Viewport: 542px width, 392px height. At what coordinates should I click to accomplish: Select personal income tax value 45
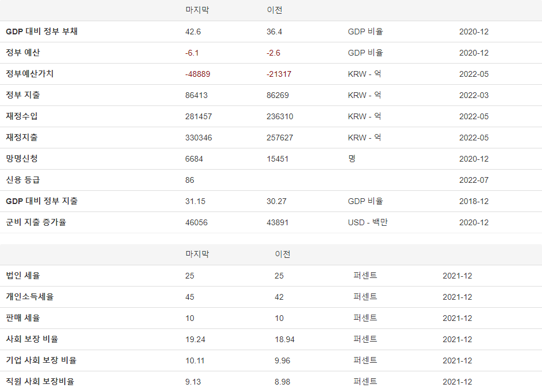tap(189, 297)
